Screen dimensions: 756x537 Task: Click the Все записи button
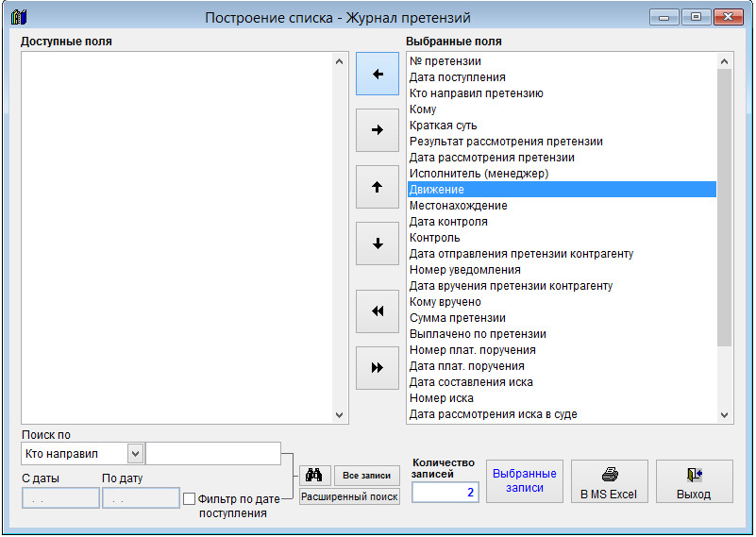[x=366, y=476]
